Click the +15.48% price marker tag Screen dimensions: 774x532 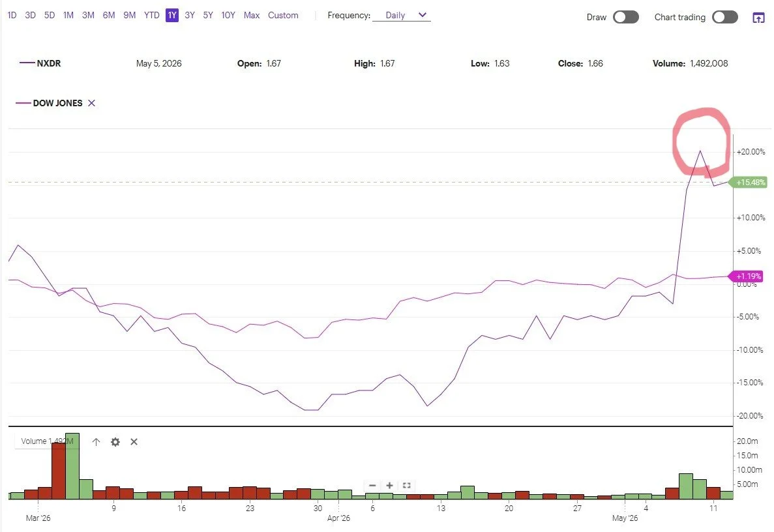[x=749, y=182]
